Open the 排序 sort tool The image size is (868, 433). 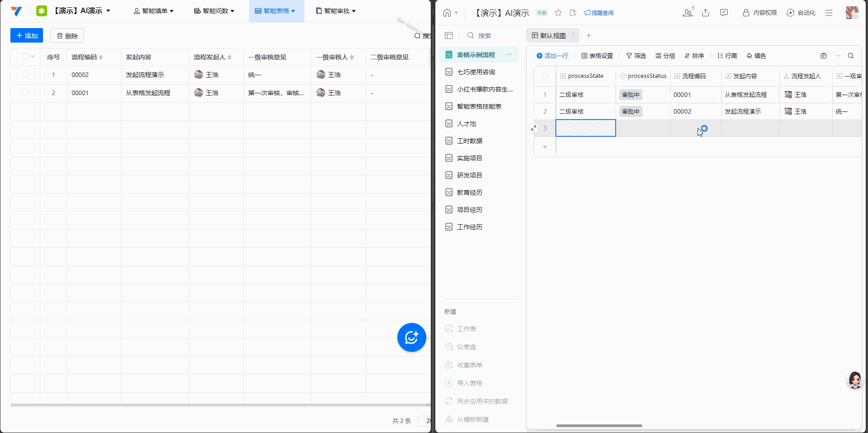[x=695, y=56]
